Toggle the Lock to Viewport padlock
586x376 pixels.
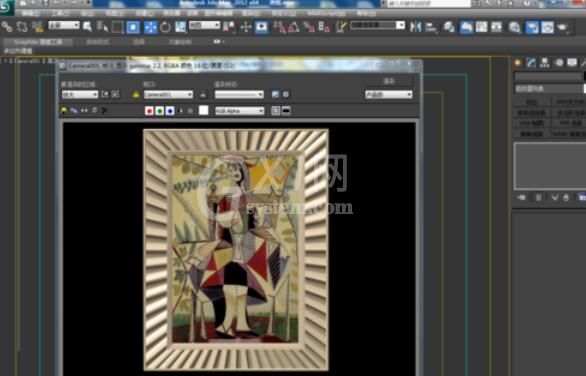point(203,95)
